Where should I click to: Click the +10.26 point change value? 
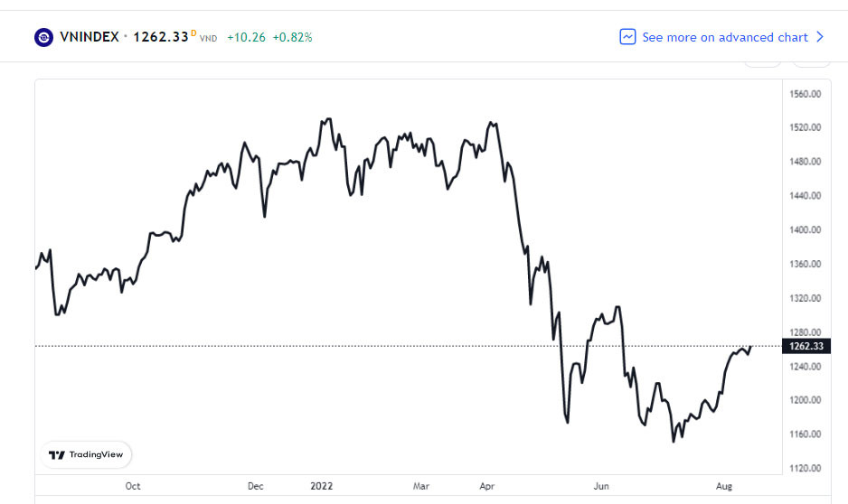point(245,37)
